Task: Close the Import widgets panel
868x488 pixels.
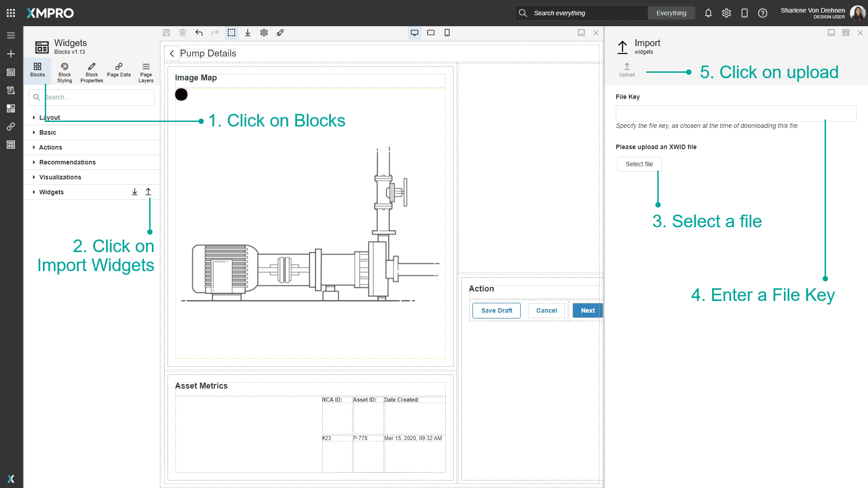Action: [x=860, y=33]
